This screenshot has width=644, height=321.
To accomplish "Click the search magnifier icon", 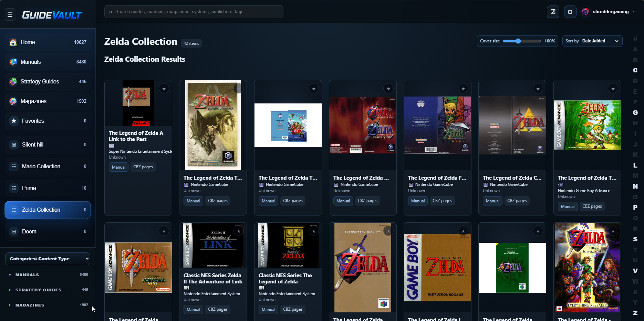I will pyautogui.click(x=111, y=12).
